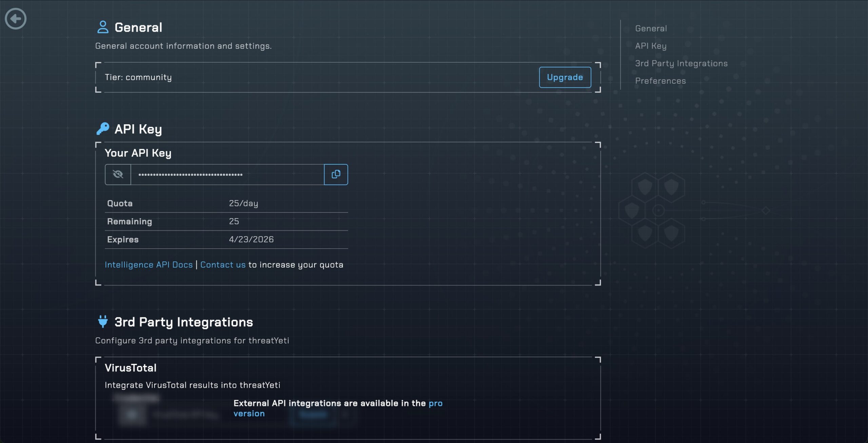Image resolution: width=868 pixels, height=443 pixels.
Task: Click the Tier: community text
Action: click(x=138, y=77)
